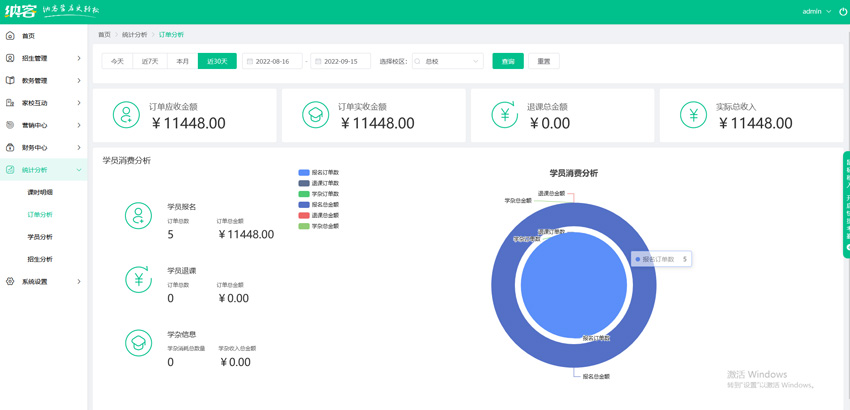Image resolution: width=850 pixels, height=410 pixels.
Task: Go to 首页 in breadcrumb
Action: pos(104,34)
